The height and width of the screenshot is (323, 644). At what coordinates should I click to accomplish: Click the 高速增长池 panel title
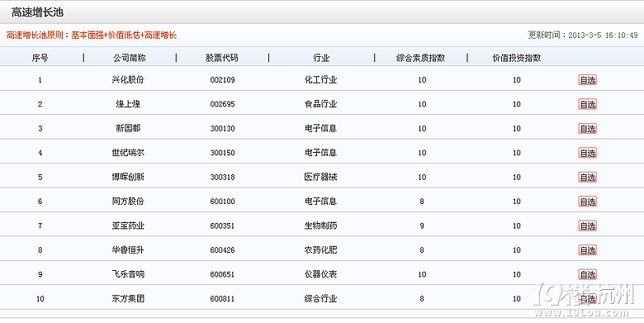pos(37,12)
